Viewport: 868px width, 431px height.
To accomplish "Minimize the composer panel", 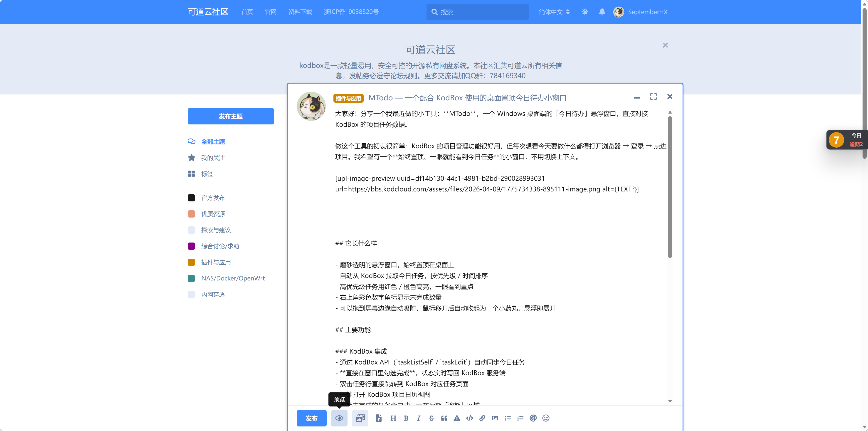I will coord(637,98).
